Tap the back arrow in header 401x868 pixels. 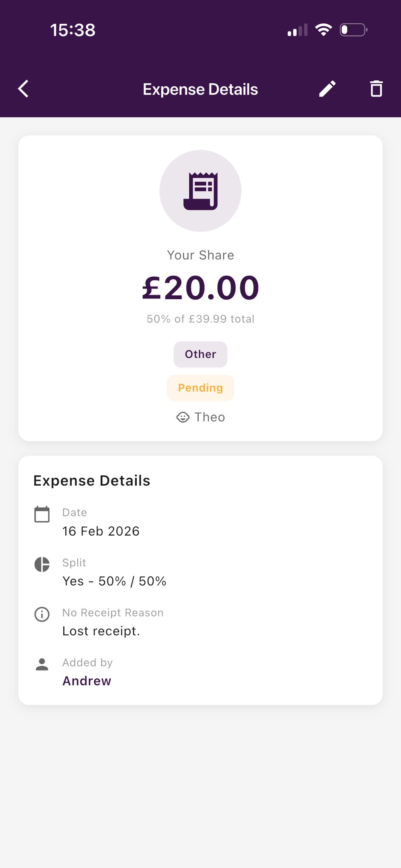[24, 89]
